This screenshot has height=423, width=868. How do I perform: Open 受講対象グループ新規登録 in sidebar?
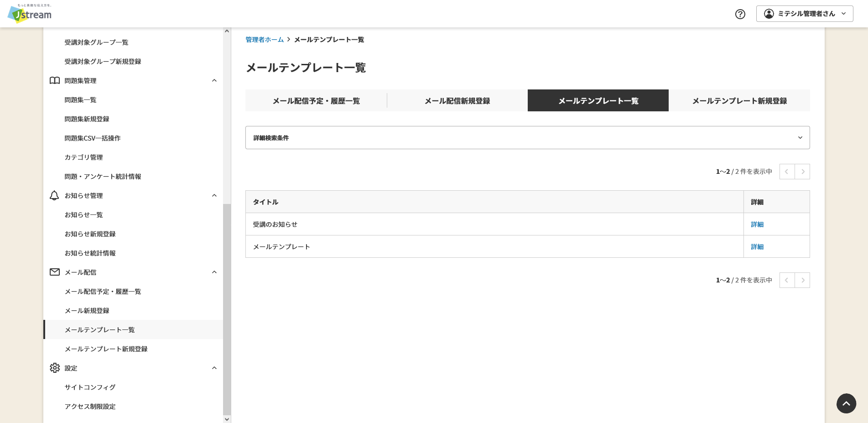point(103,62)
